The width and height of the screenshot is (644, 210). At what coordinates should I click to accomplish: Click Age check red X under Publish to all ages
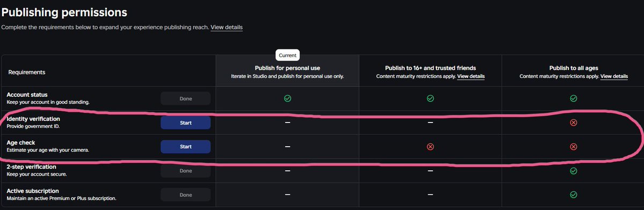[573, 146]
